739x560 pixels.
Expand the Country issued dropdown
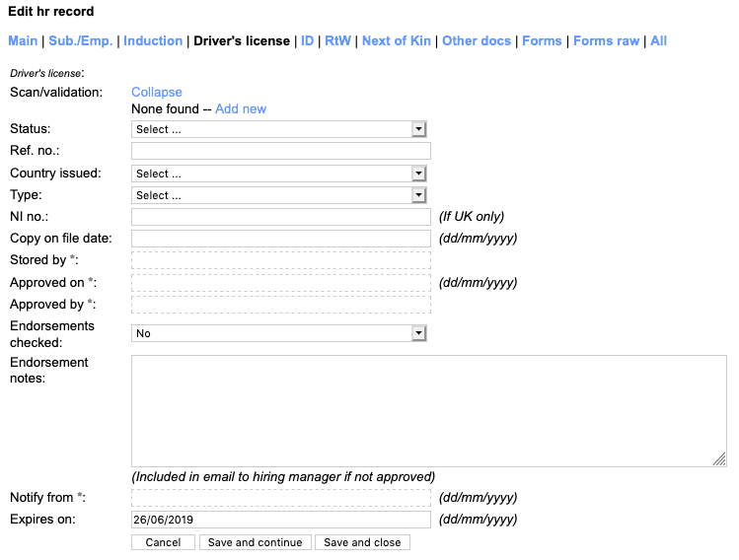coord(278,174)
